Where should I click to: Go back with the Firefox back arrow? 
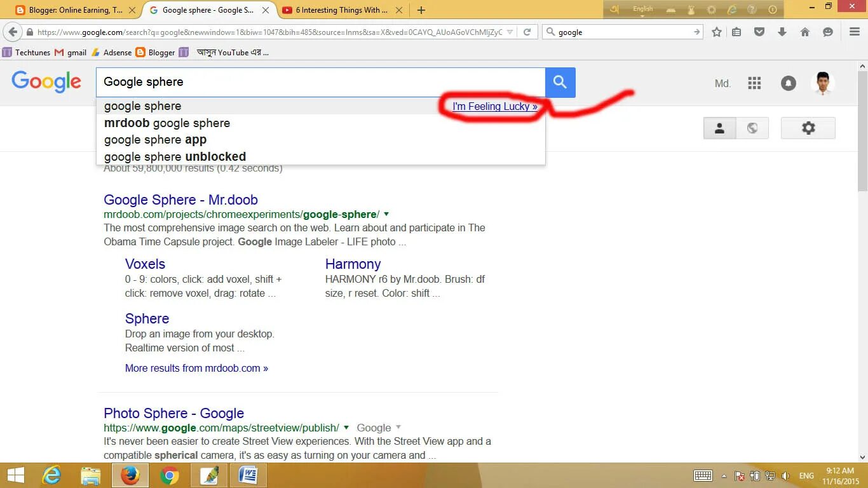point(13,32)
